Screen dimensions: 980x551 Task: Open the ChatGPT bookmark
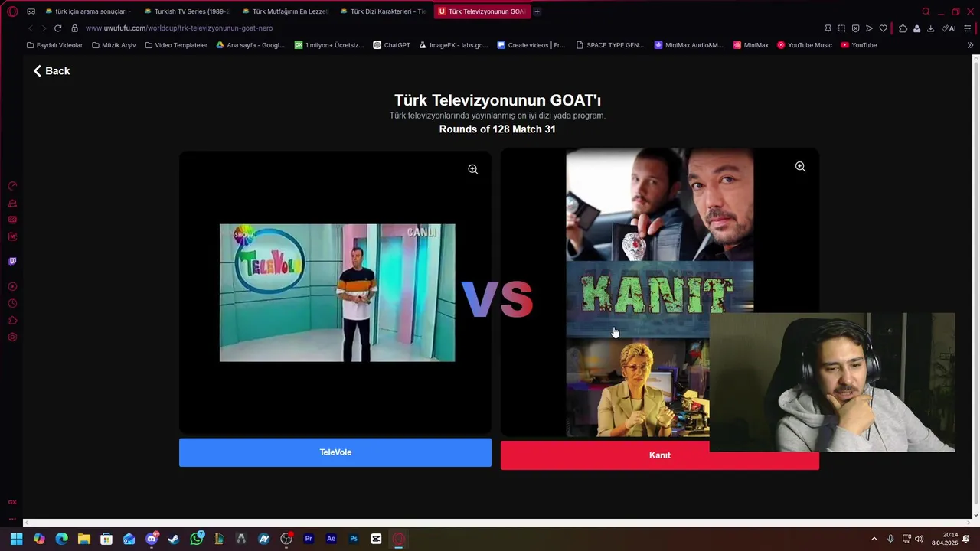391,45
